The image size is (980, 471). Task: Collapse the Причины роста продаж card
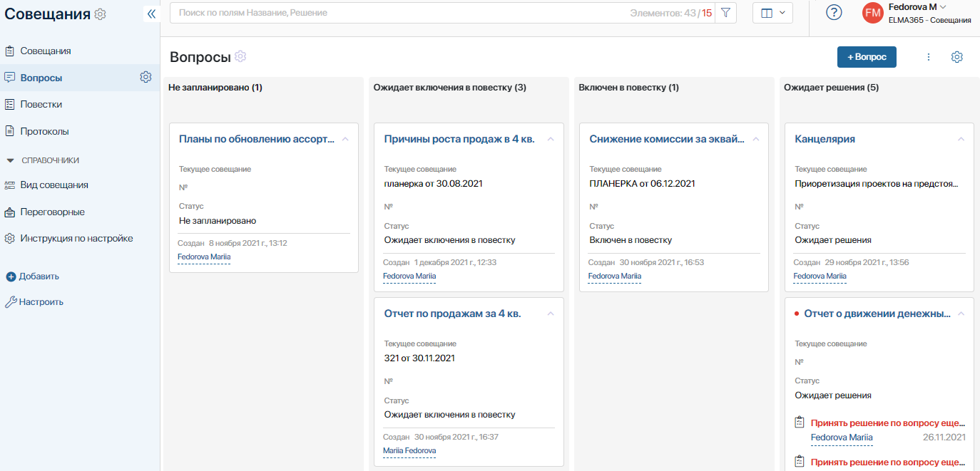point(551,139)
